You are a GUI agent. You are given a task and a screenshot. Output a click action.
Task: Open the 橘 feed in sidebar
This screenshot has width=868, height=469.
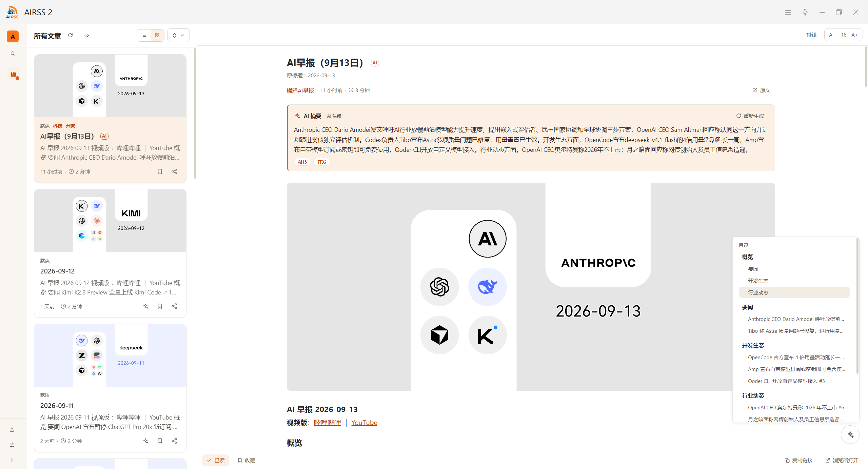(x=13, y=74)
